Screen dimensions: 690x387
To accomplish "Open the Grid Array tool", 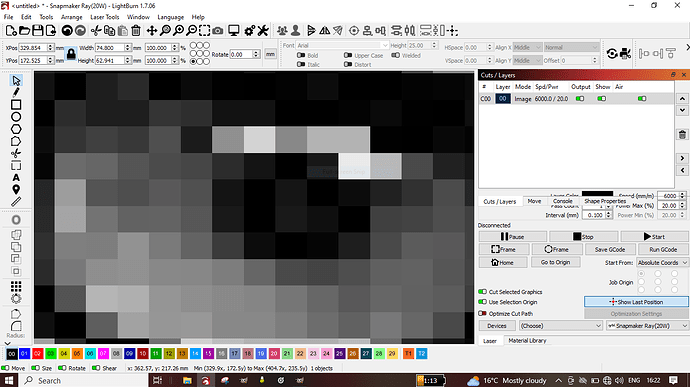I will 16,287.
